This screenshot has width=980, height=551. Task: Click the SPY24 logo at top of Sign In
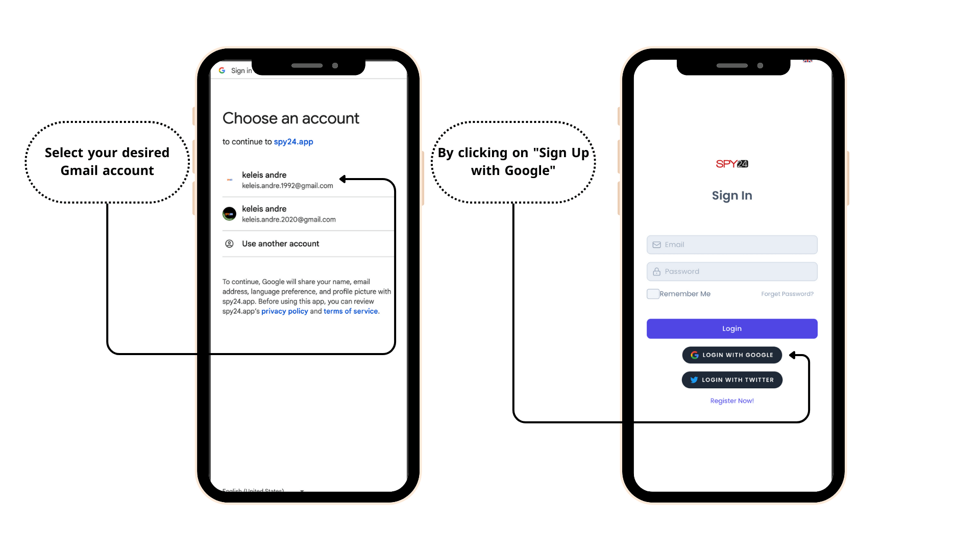(731, 163)
